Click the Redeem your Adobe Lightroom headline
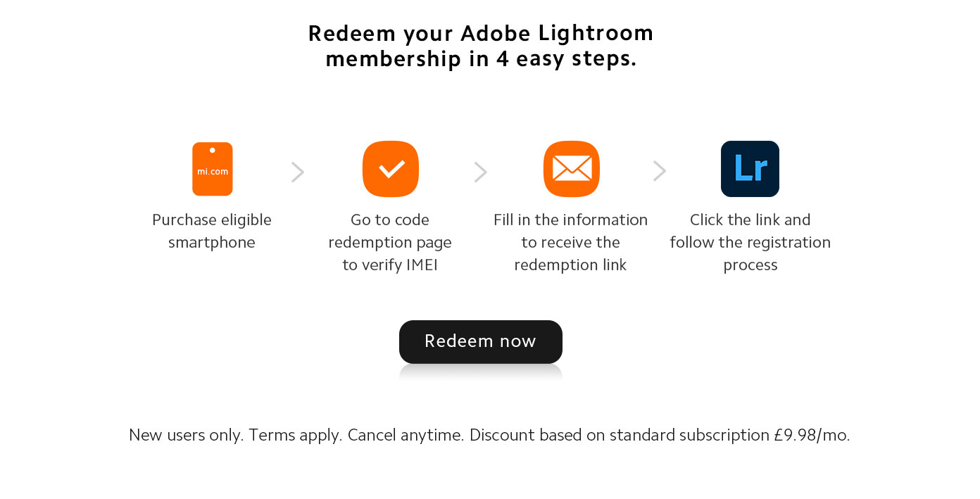This screenshot has width=980, height=499. point(481,46)
